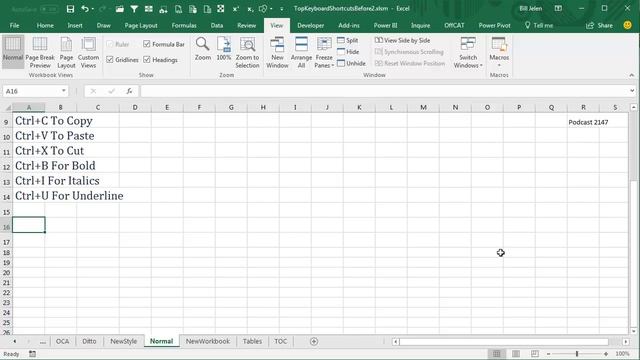Switch to the Developer ribbon tab
This screenshot has width=640, height=360.
(x=310, y=25)
